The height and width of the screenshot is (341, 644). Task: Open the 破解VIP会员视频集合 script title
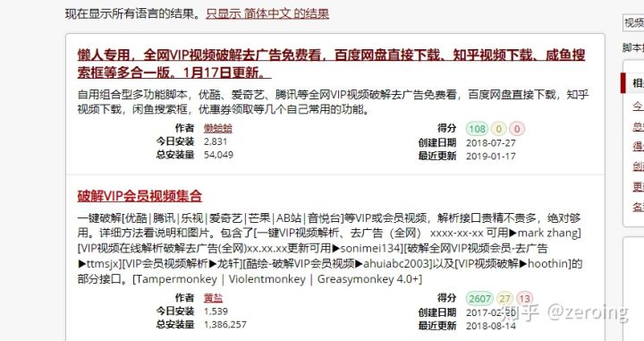[x=140, y=196]
